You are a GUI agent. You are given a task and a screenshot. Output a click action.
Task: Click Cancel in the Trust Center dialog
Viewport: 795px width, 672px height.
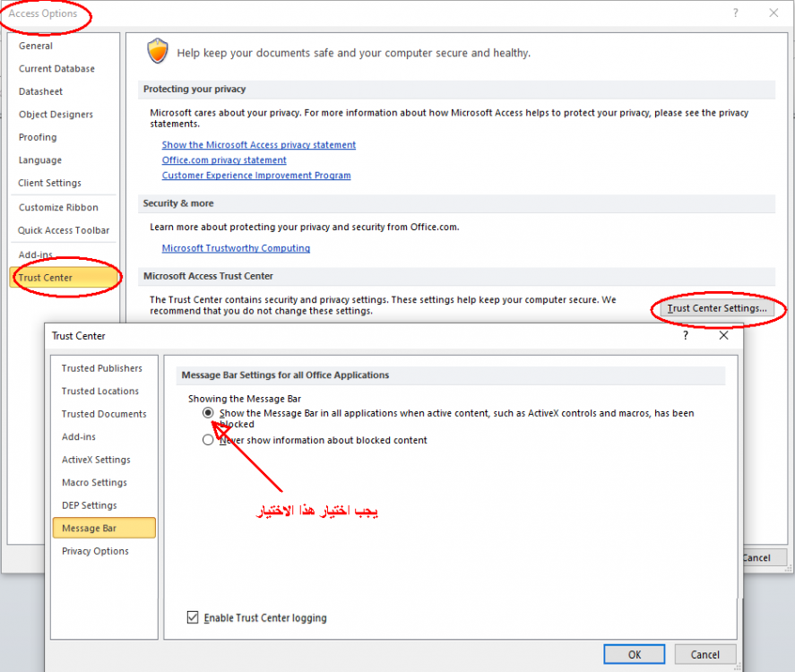(704, 654)
